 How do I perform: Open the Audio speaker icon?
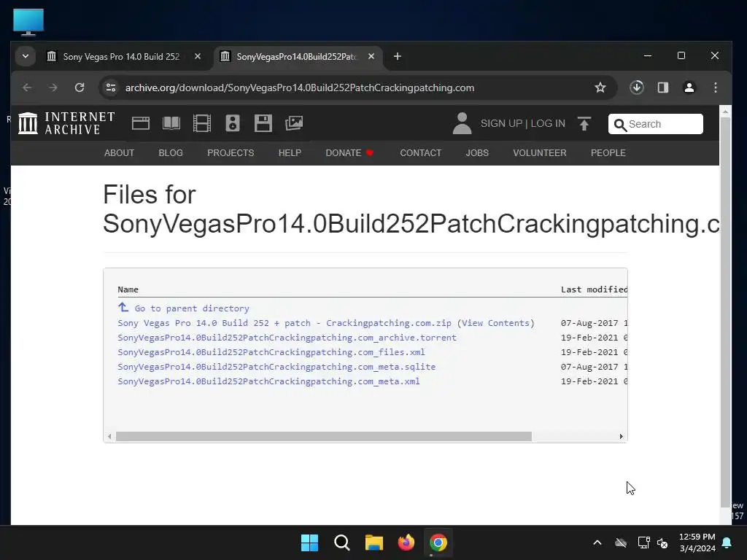point(233,123)
